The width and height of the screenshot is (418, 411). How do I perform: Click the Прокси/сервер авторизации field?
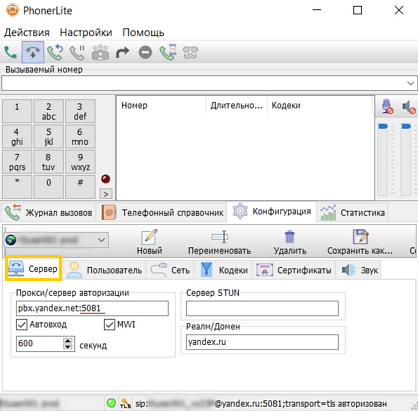tap(92, 308)
